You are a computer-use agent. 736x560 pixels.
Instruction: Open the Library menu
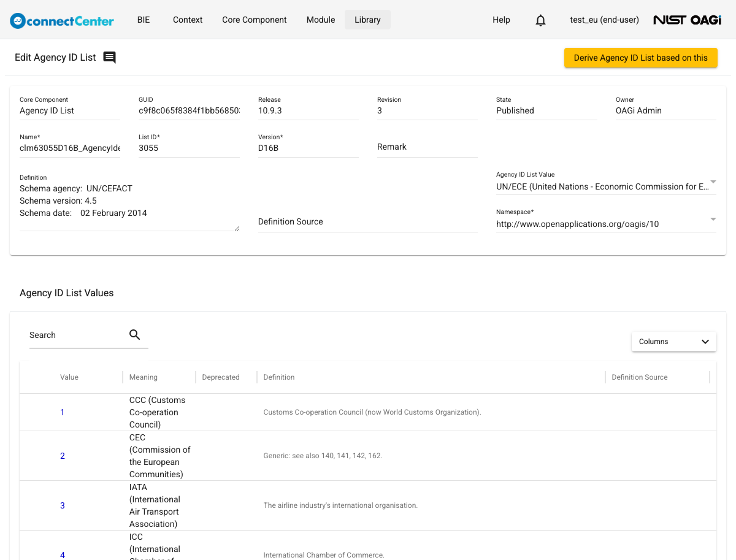point(367,20)
